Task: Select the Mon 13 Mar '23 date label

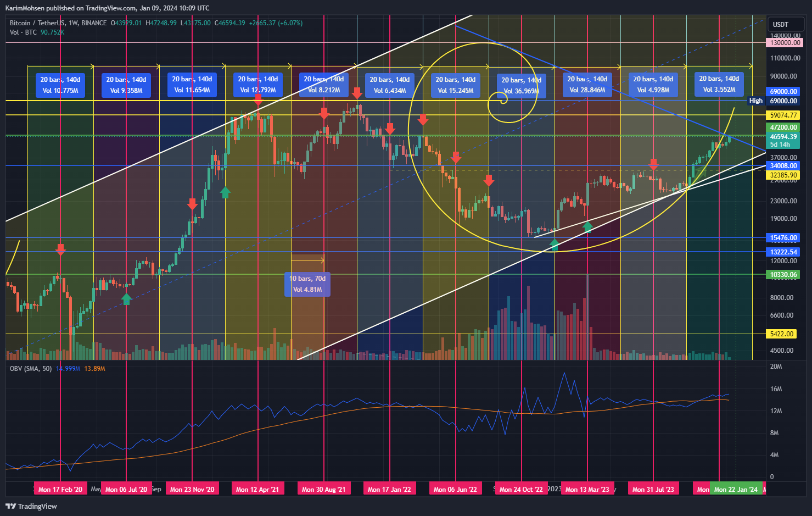Action: tap(587, 489)
